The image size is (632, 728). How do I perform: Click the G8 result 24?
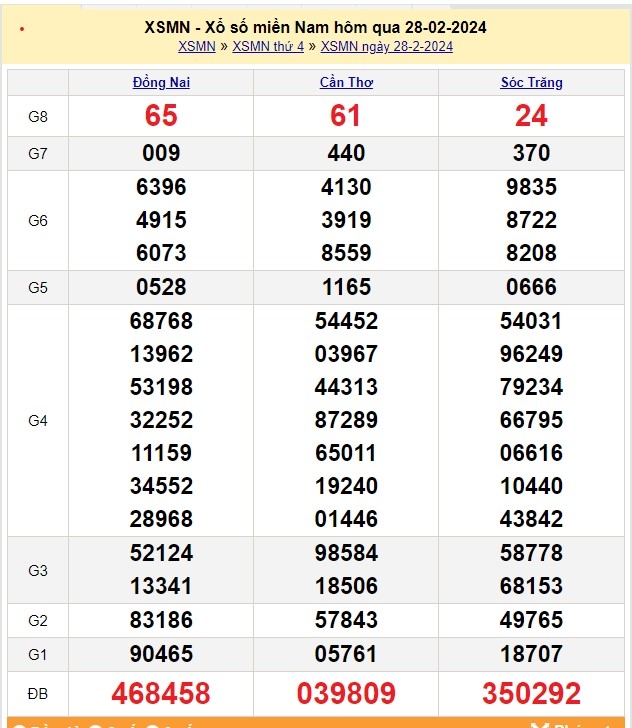pos(531,116)
